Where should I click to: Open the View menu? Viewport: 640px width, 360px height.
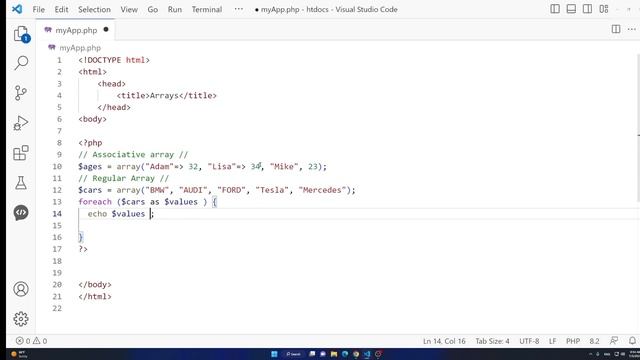coord(129,9)
